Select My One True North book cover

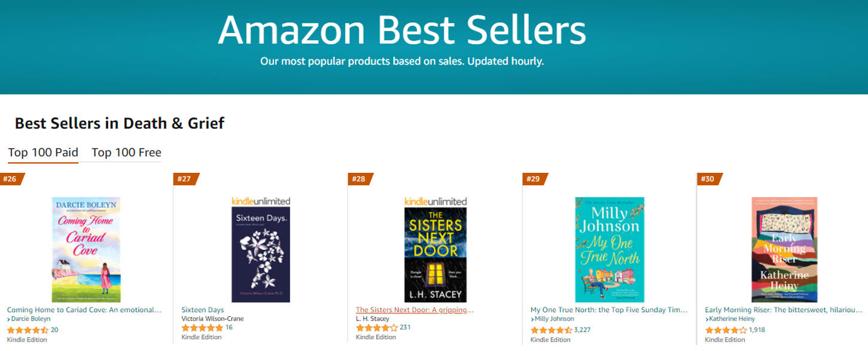tap(610, 249)
